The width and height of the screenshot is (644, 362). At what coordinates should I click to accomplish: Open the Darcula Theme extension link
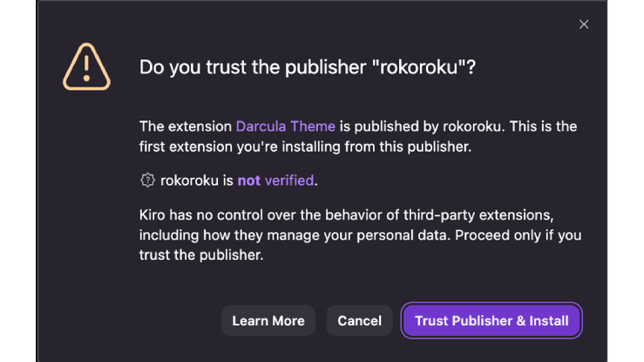285,126
